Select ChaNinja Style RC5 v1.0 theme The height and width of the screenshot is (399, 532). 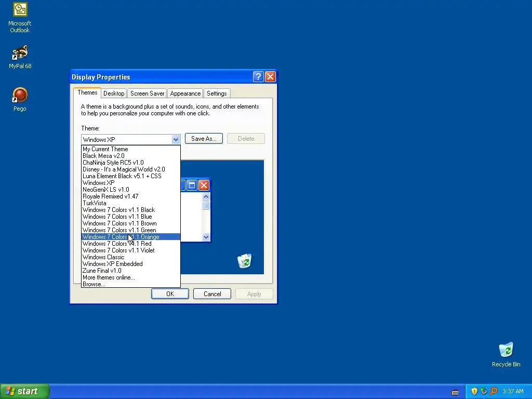(x=131, y=163)
